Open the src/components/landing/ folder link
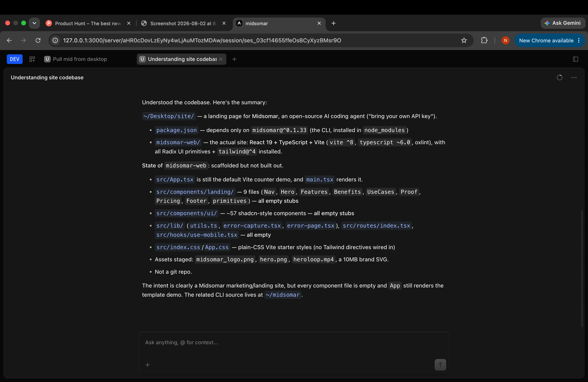Image resolution: width=588 pixels, height=382 pixels. pyautogui.click(x=195, y=192)
